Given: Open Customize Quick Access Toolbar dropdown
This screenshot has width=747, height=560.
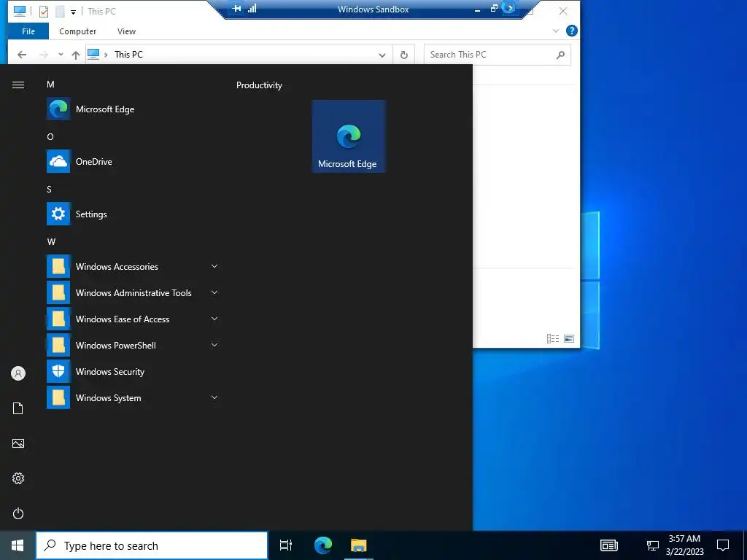Looking at the screenshot, I should pos(73,12).
